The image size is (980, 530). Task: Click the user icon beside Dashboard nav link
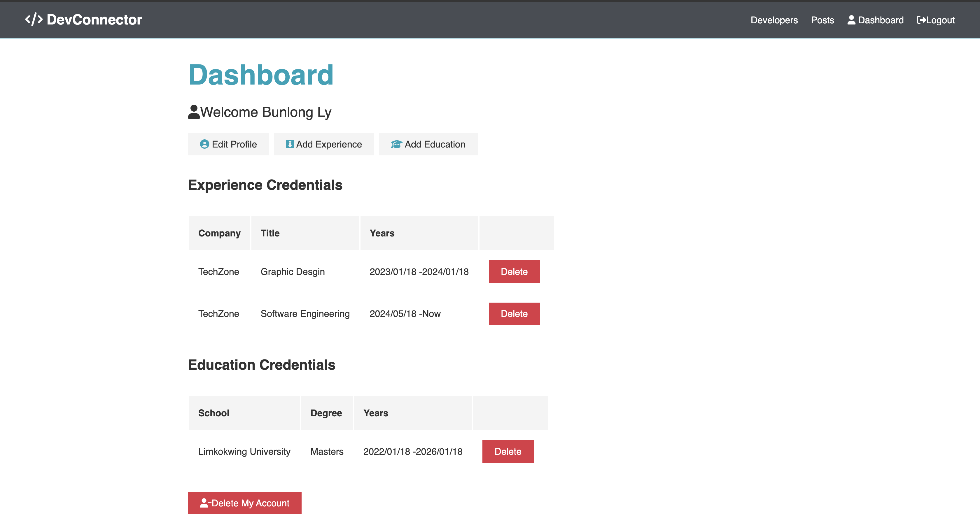click(x=851, y=20)
